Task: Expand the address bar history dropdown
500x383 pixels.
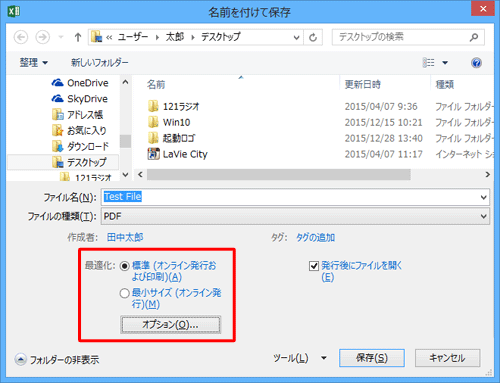Action: tap(296, 37)
